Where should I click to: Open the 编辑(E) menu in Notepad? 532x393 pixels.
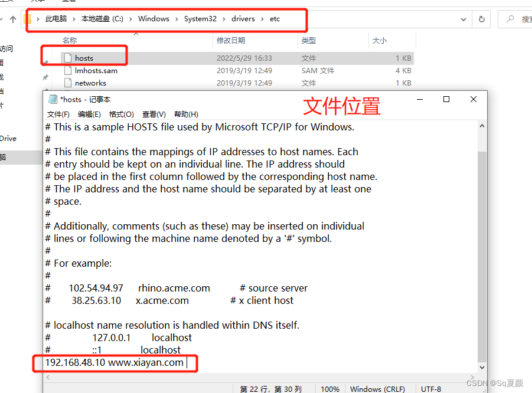pos(89,114)
